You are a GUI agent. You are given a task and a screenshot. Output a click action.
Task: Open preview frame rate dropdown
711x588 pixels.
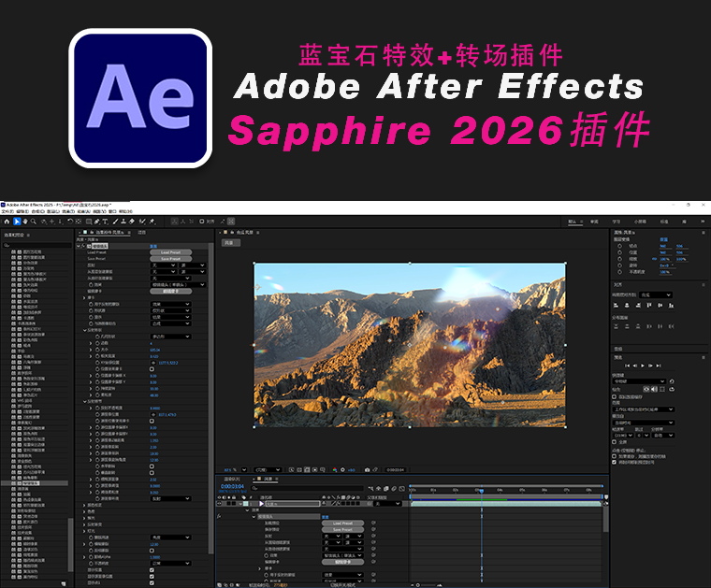click(x=623, y=436)
